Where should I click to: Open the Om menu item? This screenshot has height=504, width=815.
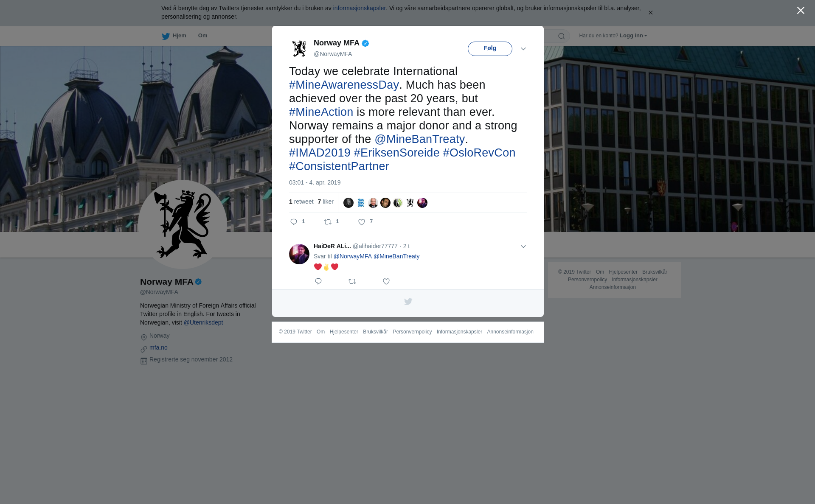[x=202, y=36]
